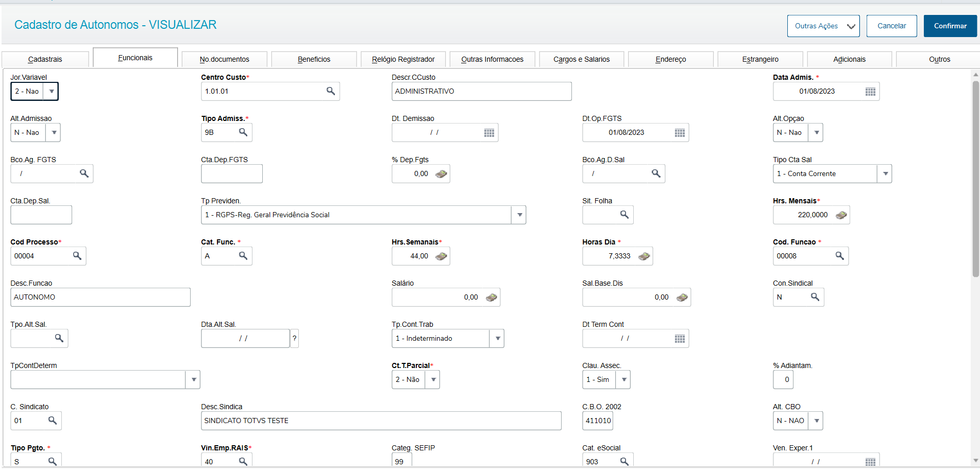The height and width of the screenshot is (472, 980).
Task: Open the Tp.Cont.Trab dropdown
Action: 498,339
